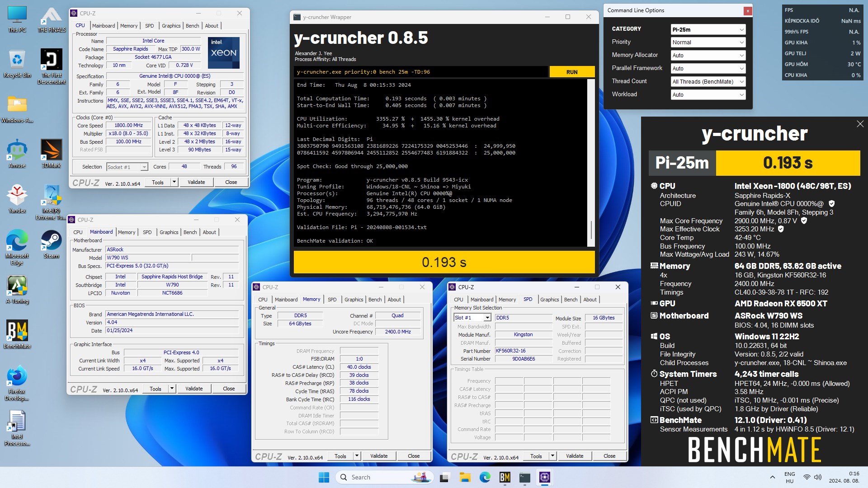Switch to BenchMate taskbar icon
The image size is (868, 488).
[505, 477]
